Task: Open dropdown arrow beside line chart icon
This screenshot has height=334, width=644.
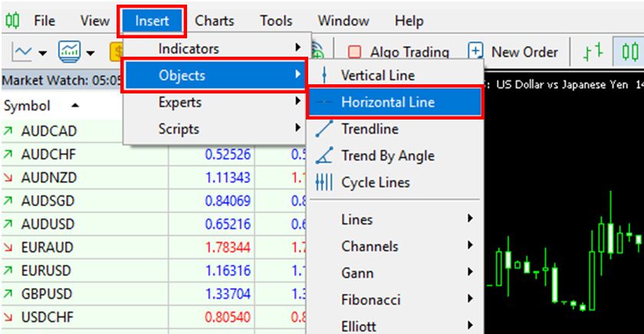Action: (42, 53)
